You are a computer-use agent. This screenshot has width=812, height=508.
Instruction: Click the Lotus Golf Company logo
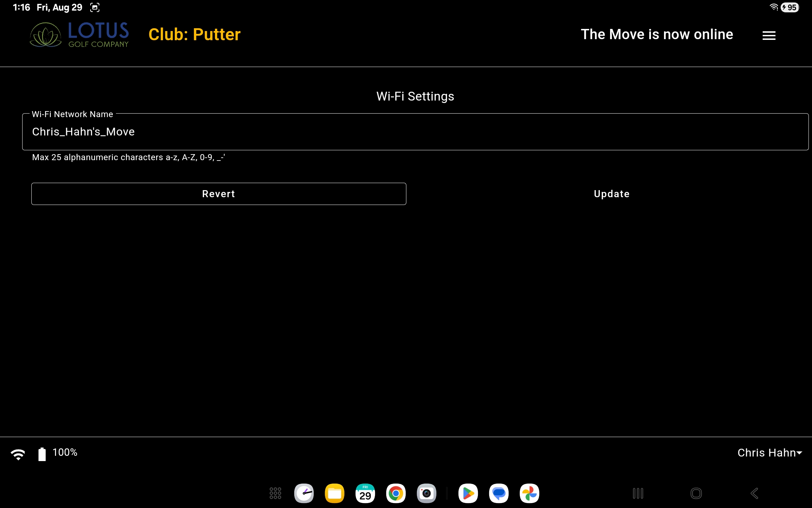pyautogui.click(x=79, y=34)
